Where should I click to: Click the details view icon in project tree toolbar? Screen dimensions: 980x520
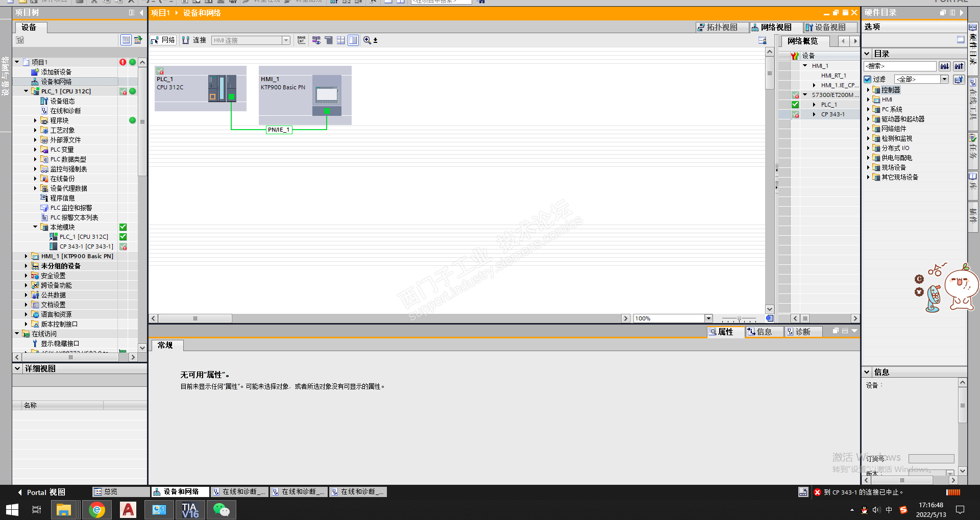[126, 40]
